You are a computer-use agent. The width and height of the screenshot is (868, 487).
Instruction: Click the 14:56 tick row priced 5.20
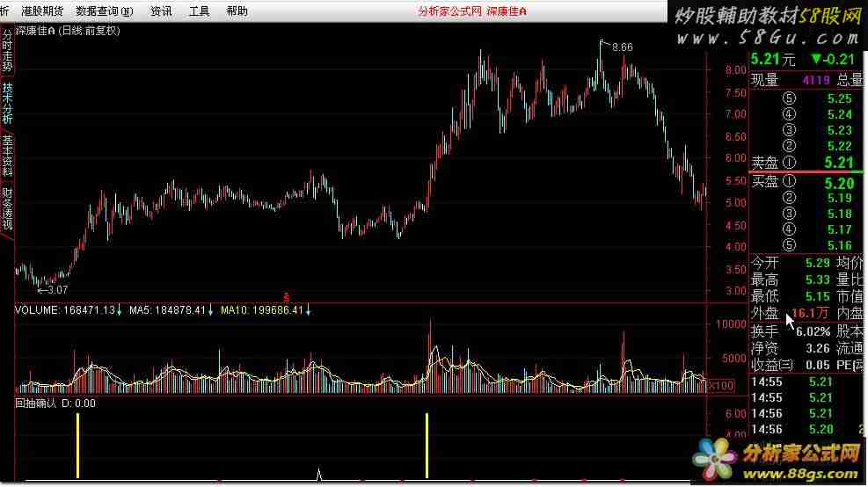coord(806,430)
